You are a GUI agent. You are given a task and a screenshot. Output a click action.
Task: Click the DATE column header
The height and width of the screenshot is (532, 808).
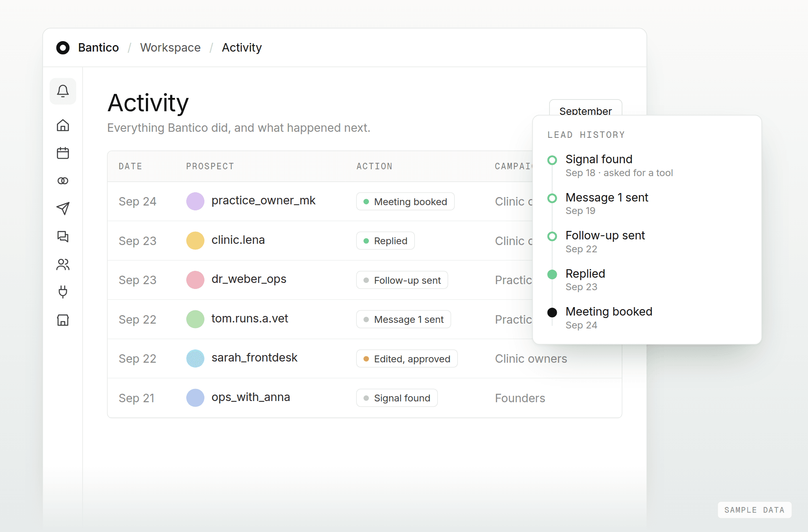(x=130, y=166)
